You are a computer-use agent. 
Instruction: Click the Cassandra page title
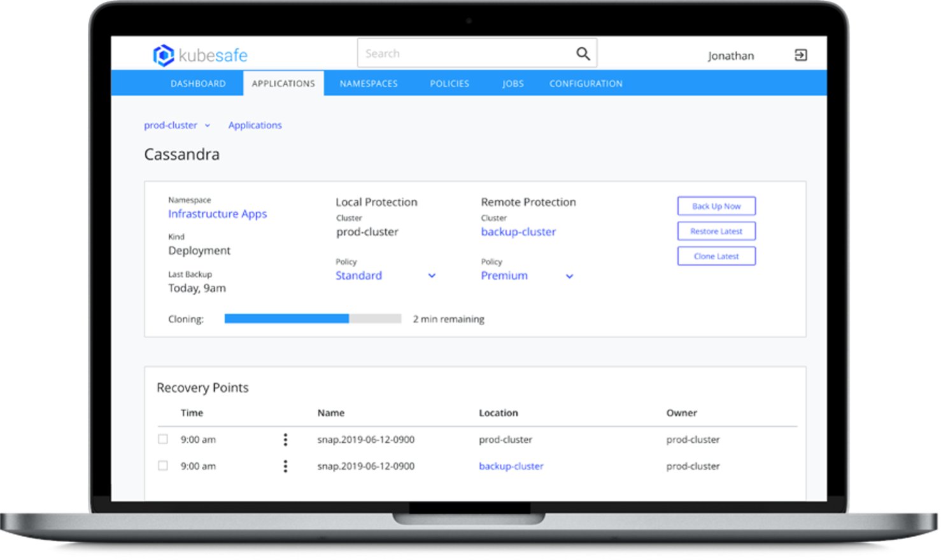click(x=182, y=155)
